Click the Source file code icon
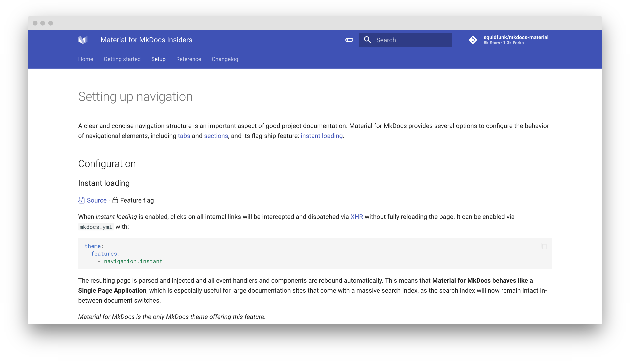 click(x=81, y=200)
